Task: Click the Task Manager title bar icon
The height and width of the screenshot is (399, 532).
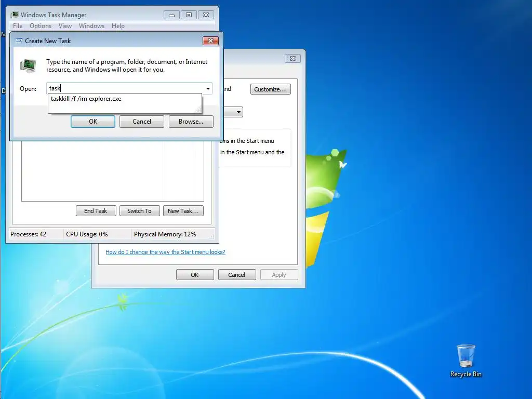Action: pos(15,15)
